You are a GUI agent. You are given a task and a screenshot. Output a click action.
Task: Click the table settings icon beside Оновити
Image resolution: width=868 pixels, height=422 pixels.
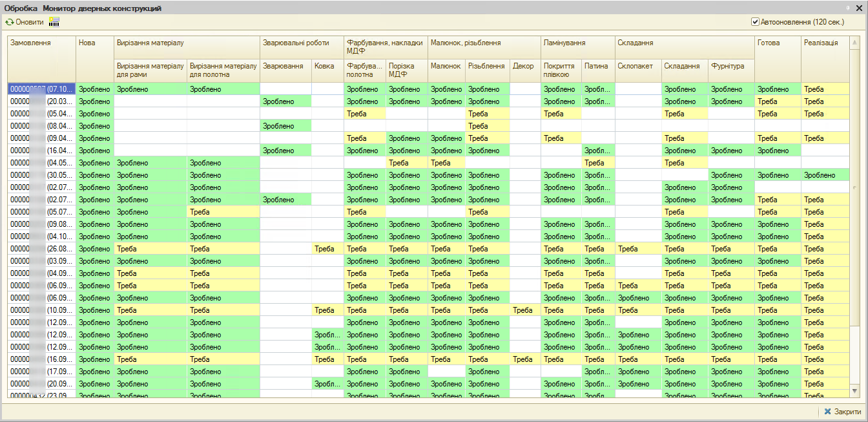(54, 22)
